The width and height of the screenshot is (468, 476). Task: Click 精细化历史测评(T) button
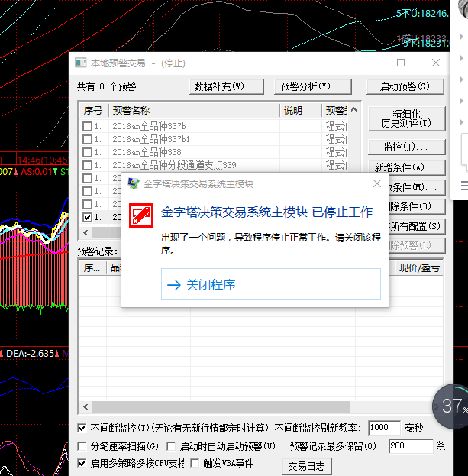point(405,118)
